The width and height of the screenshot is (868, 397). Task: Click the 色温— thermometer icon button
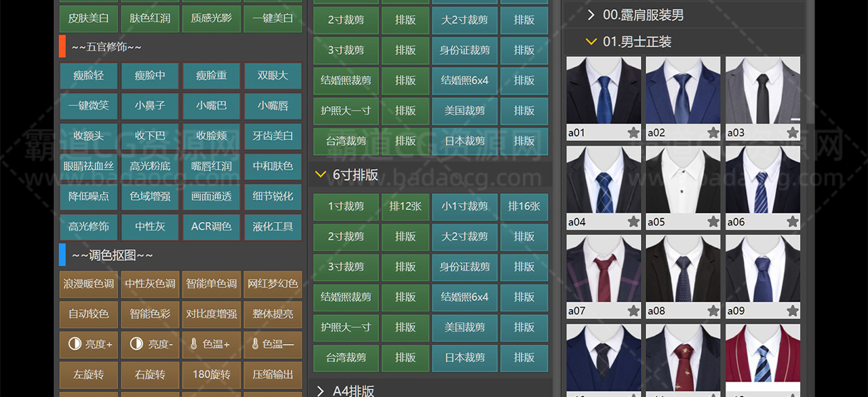point(273,344)
